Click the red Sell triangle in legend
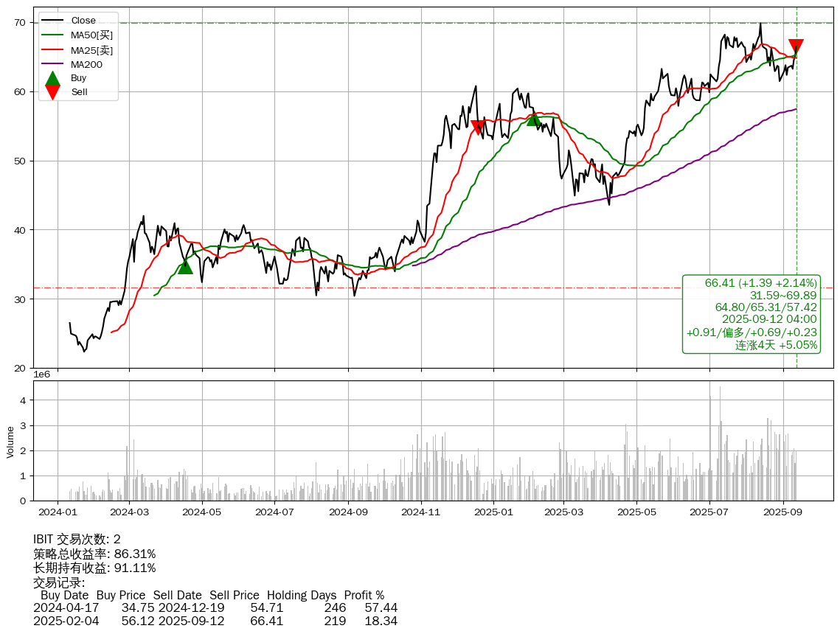The image size is (840, 634). point(52,91)
